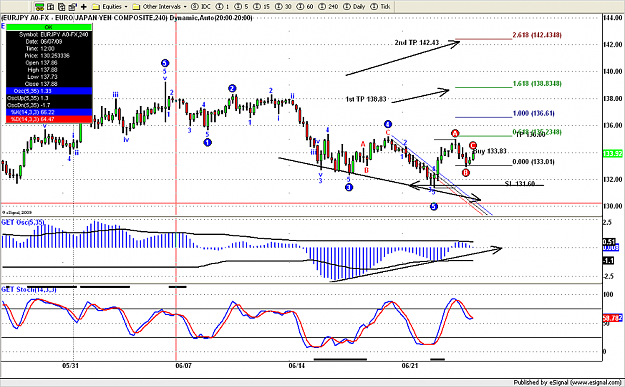Click the blue circled 4 wave label
This screenshot has height=387, width=625.
[x=388, y=124]
